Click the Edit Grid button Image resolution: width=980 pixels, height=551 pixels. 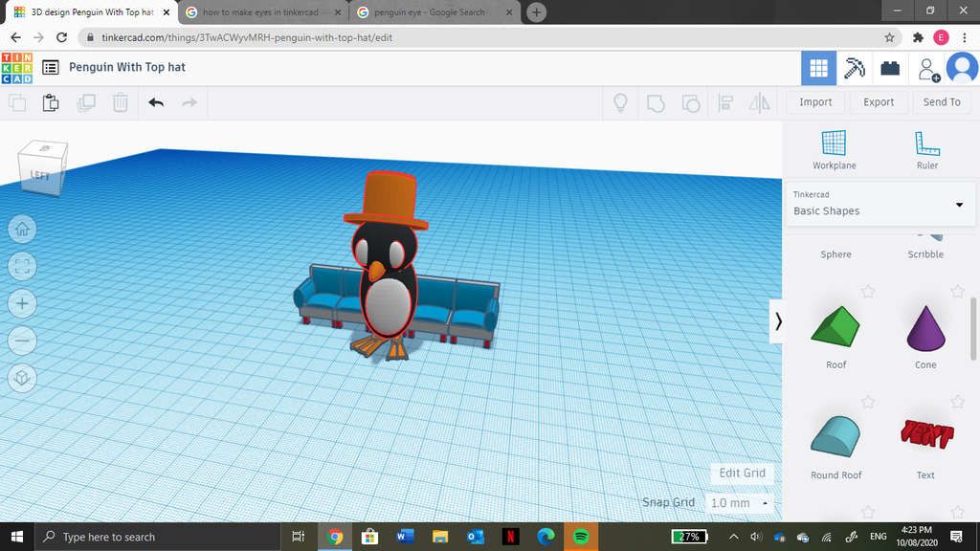pos(742,474)
